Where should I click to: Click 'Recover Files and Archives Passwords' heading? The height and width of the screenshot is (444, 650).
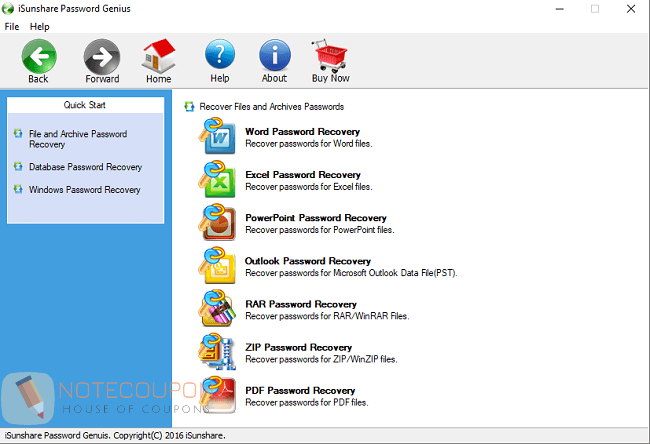[x=272, y=107]
